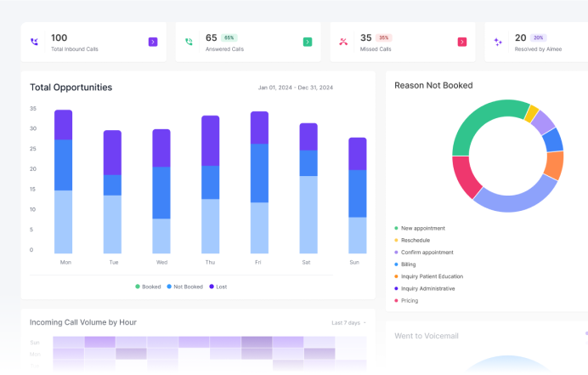Click the Reason Not Booked heading
This screenshot has width=588, height=375.
coord(433,86)
